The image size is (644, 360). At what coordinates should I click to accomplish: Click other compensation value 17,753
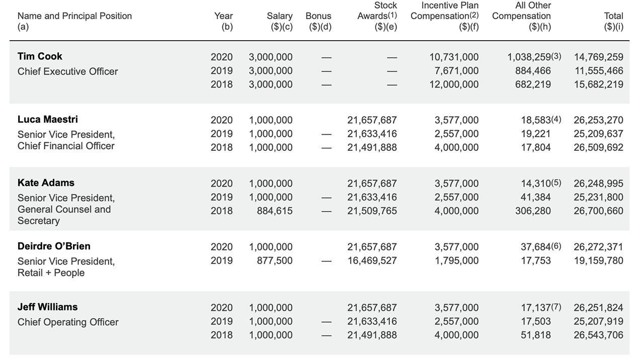point(536,260)
